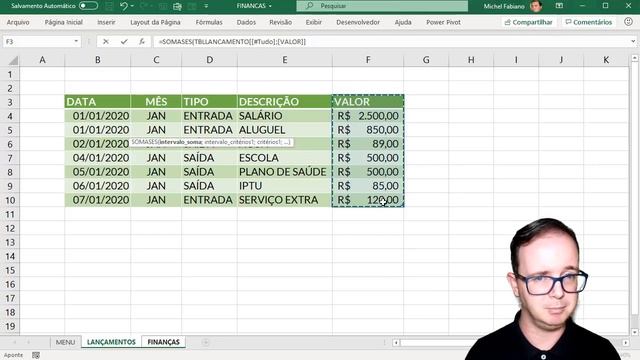The image size is (640, 360).
Task: Select column E header
Action: click(284, 60)
